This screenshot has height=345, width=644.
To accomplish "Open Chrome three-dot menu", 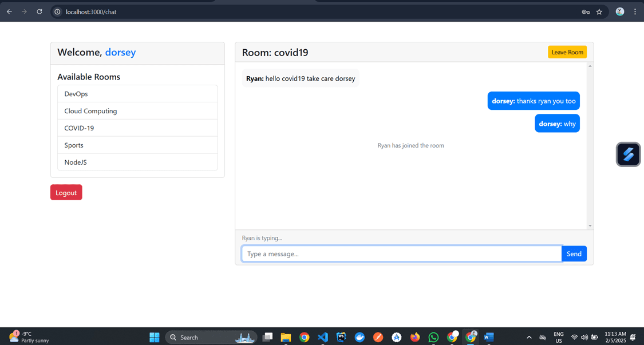I will [x=635, y=11].
